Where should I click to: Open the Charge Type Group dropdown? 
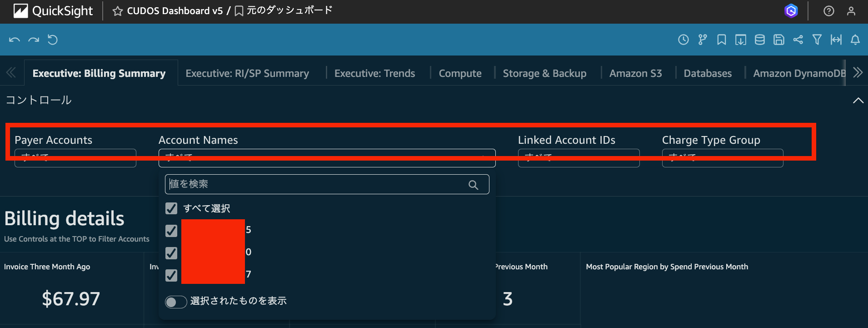pos(723,158)
